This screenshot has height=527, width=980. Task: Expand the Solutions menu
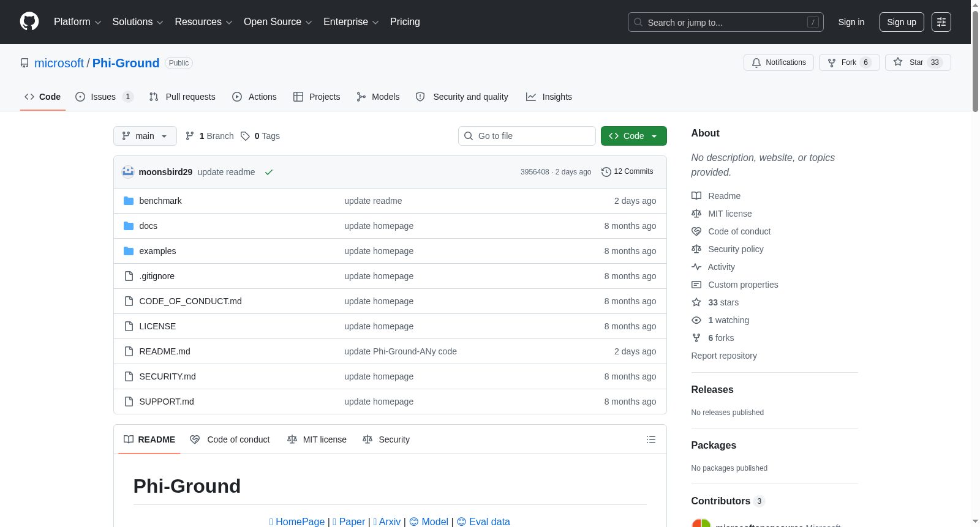coord(138,22)
